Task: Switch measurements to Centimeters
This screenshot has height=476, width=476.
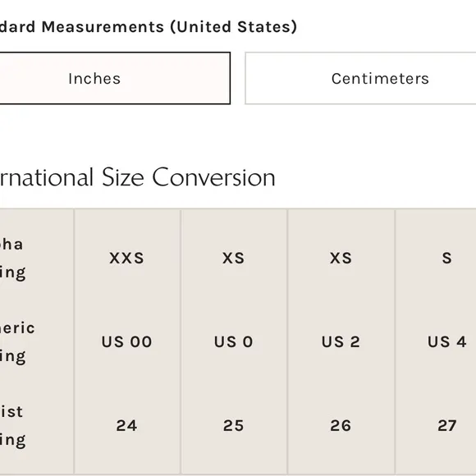Action: coord(360,78)
